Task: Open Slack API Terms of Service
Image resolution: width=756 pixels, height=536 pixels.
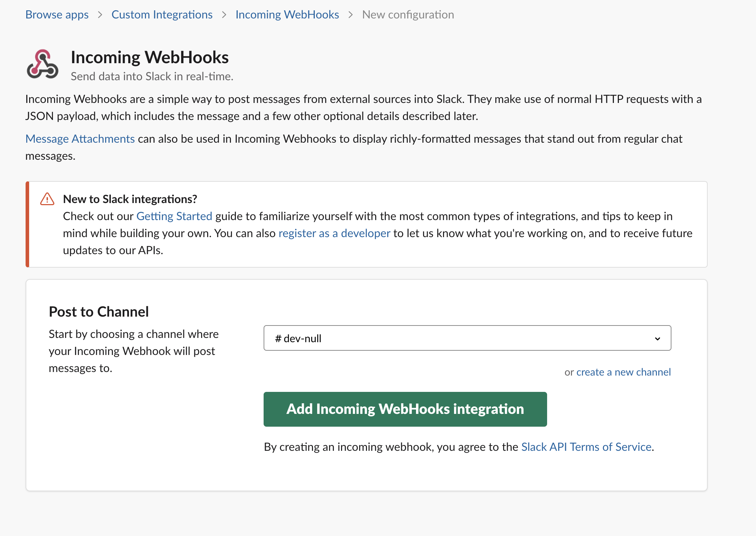Action: click(x=586, y=447)
